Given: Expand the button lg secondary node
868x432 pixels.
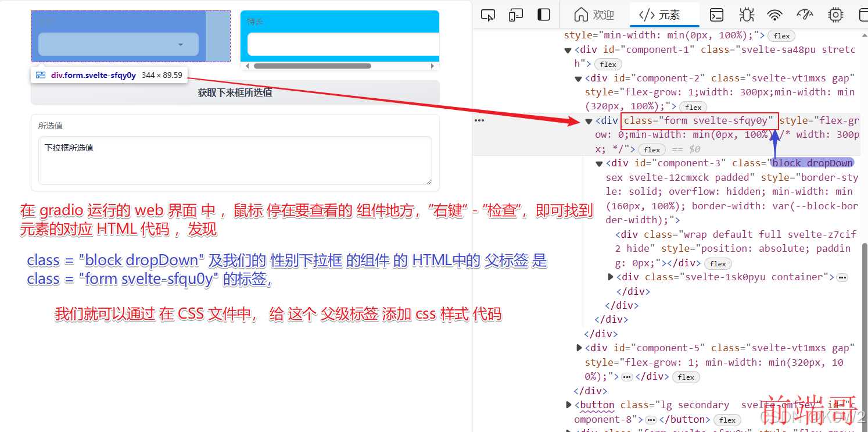Looking at the screenshot, I should (x=568, y=405).
